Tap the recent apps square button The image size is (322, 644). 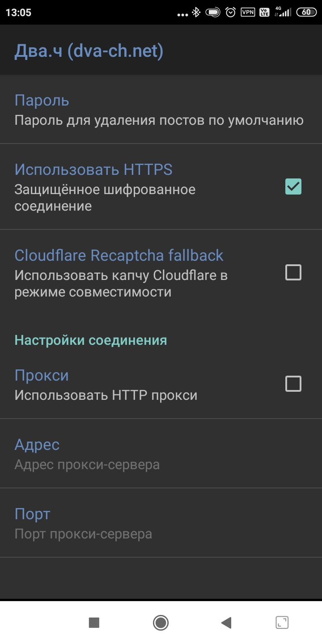coord(94,623)
